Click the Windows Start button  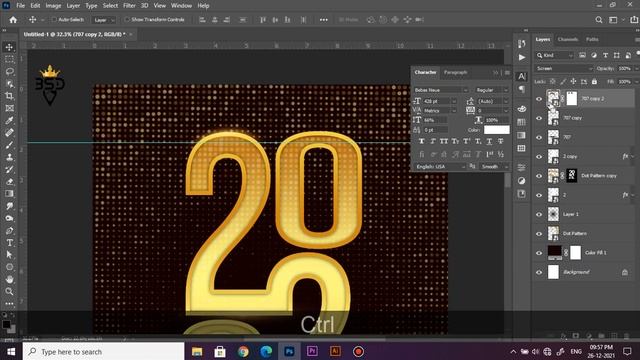tap(11, 351)
